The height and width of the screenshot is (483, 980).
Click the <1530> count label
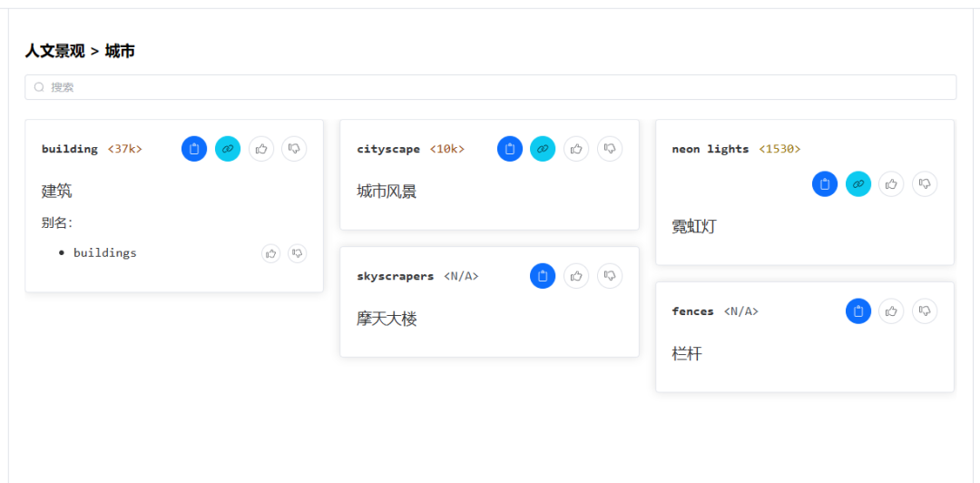pyautogui.click(x=780, y=149)
